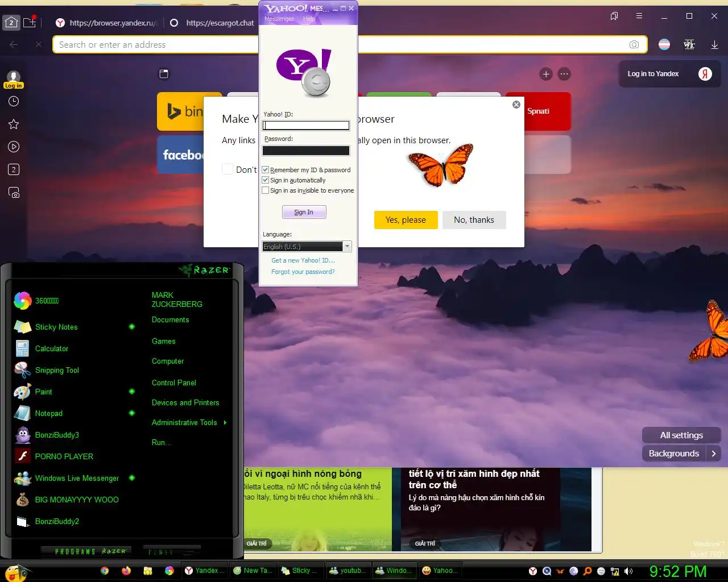Viewport: 728px width, 582px height.
Task: Open the sidebar bookmarks star icon
Action: click(14, 124)
